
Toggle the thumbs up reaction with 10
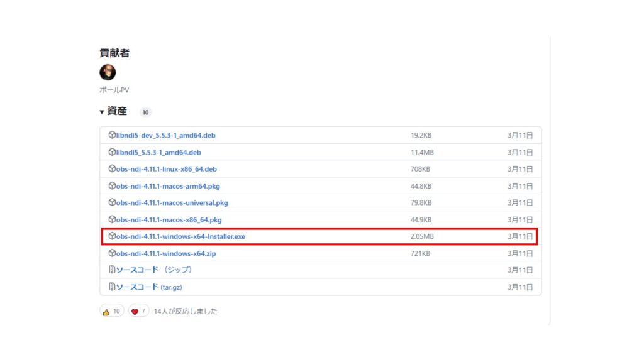tap(111, 311)
